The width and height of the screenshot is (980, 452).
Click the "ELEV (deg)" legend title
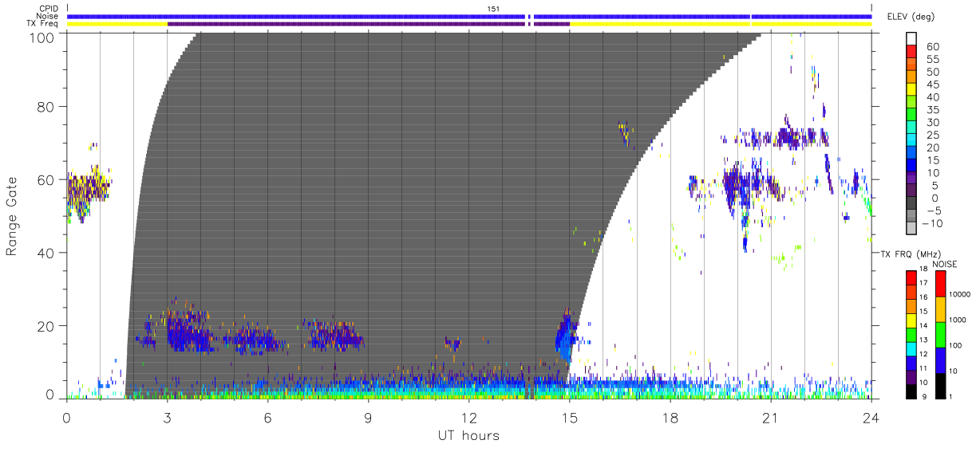(911, 17)
